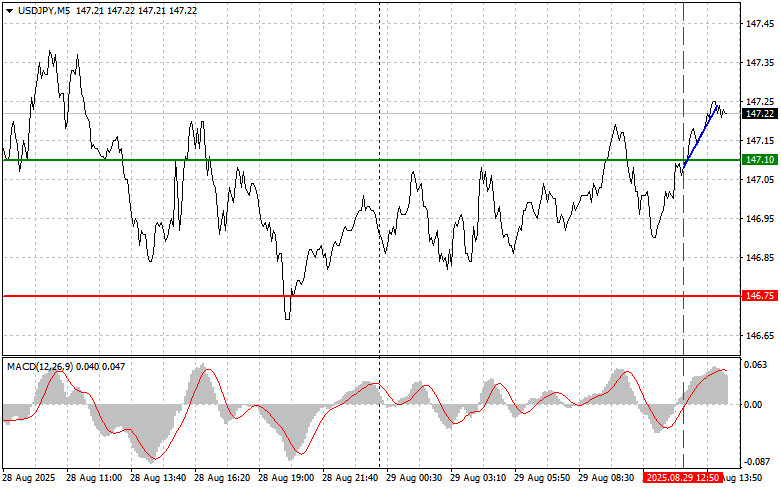Click the time axis label 29 Aug 03:10
Image resolution: width=781 pixels, height=489 pixels.
click(x=478, y=478)
